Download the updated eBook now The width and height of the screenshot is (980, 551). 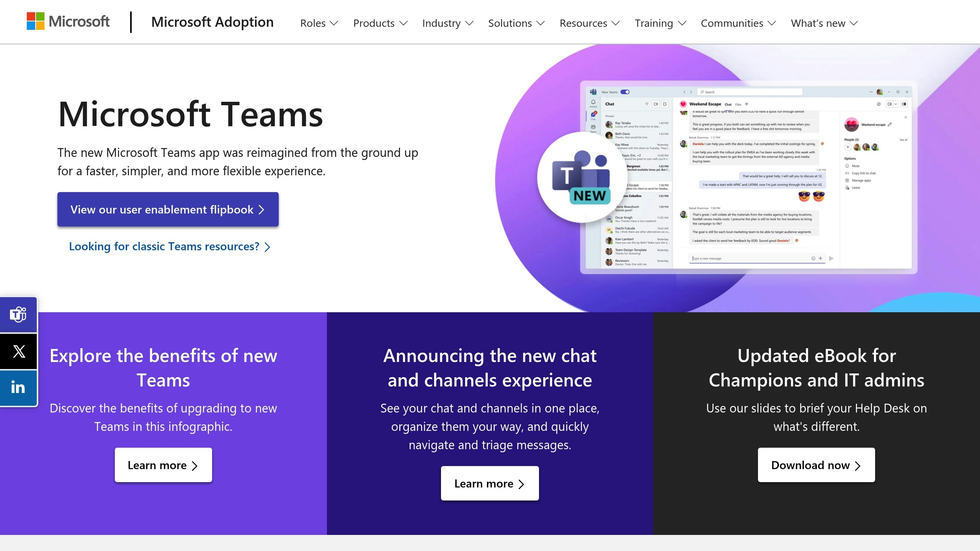click(817, 465)
